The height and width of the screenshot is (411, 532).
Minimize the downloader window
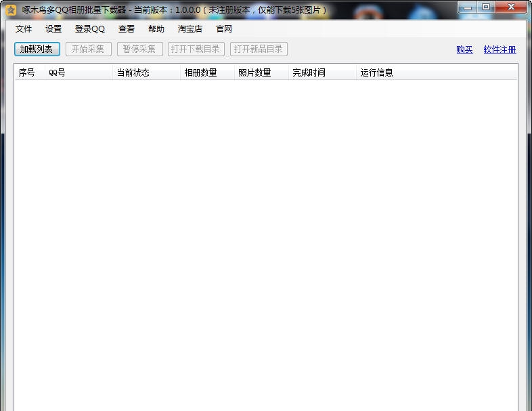[x=468, y=7]
